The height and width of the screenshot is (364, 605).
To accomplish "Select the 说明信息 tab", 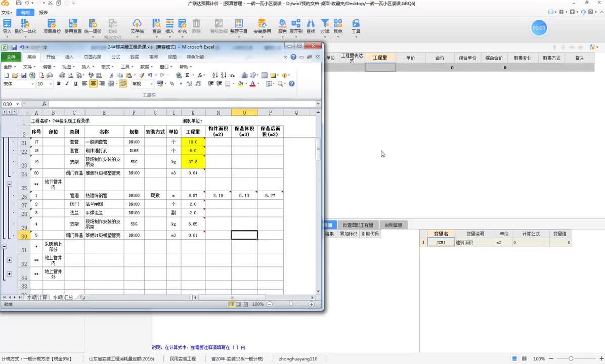I will pyautogui.click(x=394, y=225).
